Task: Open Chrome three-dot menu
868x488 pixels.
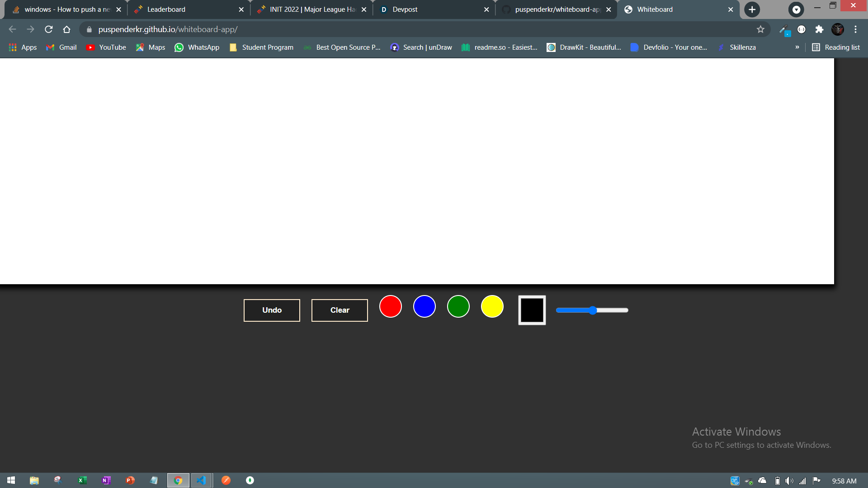Action: point(855,29)
